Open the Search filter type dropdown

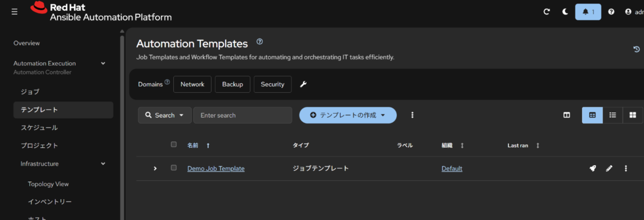[165, 115]
